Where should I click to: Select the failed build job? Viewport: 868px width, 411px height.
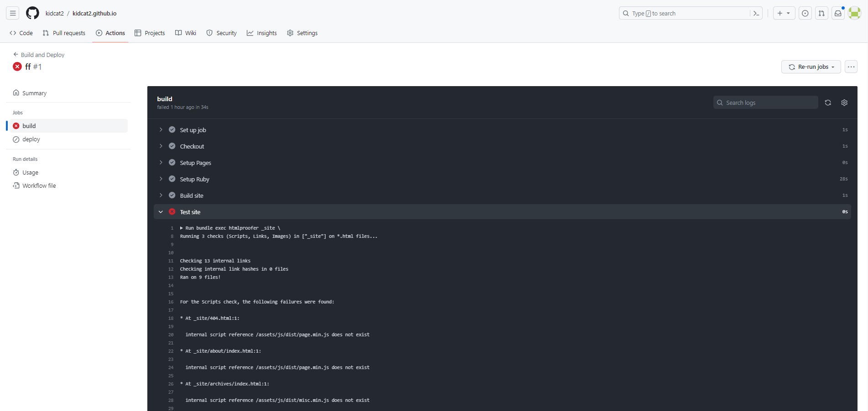pyautogui.click(x=29, y=126)
